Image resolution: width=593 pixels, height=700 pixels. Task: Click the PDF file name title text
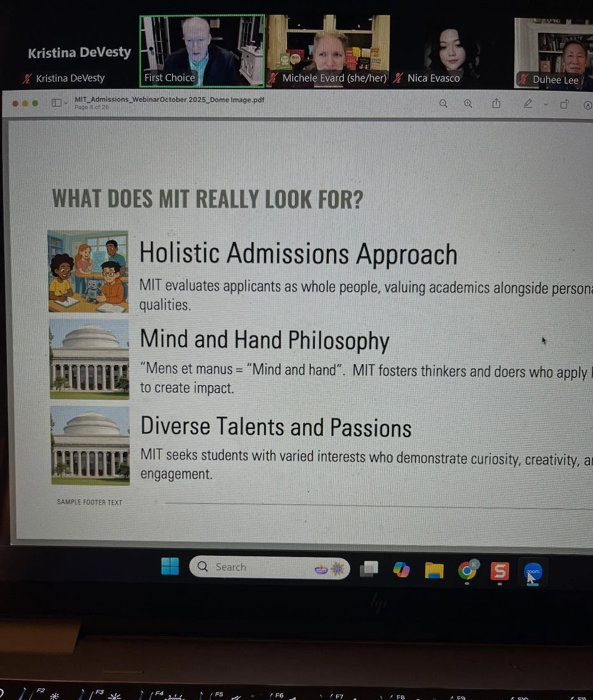pos(169,100)
